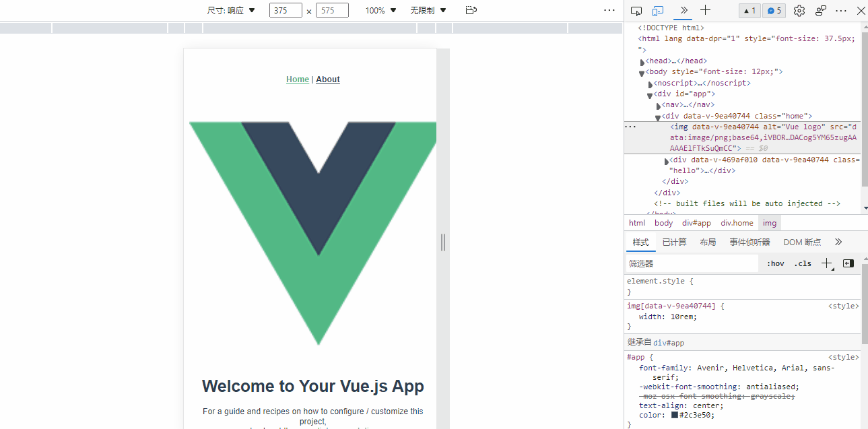Open style source link for #app rule
This screenshot has height=429, width=868.
(843, 357)
